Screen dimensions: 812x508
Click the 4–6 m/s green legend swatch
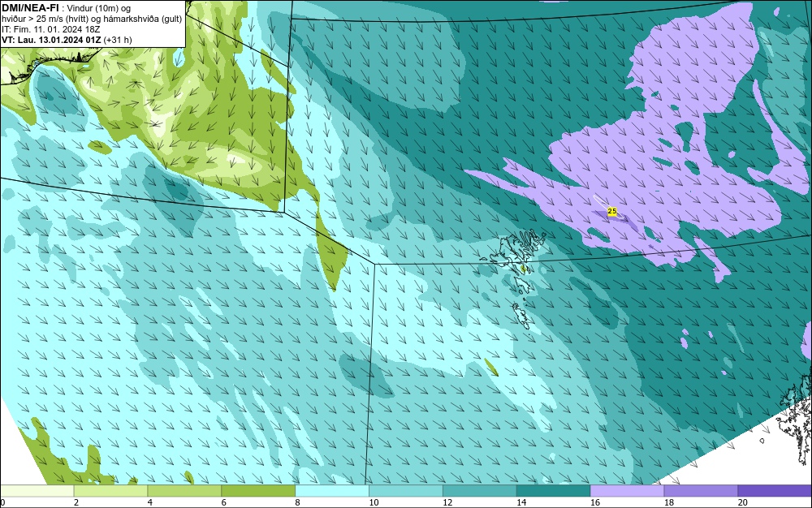tap(184, 491)
